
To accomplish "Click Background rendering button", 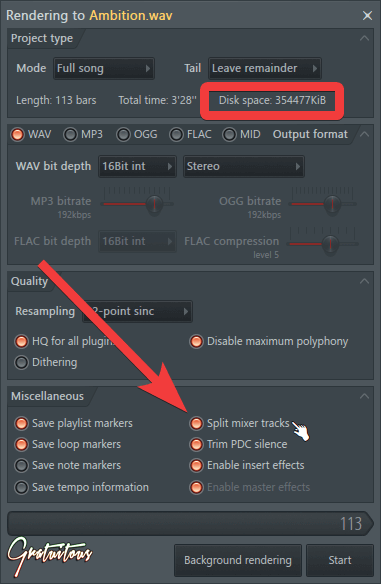I will point(238,560).
